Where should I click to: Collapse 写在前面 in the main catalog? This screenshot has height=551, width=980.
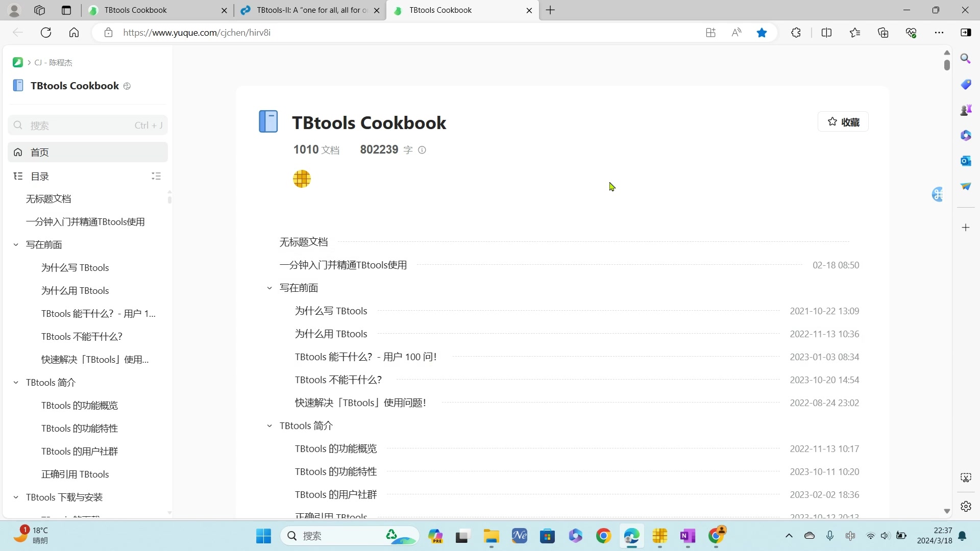[269, 288]
